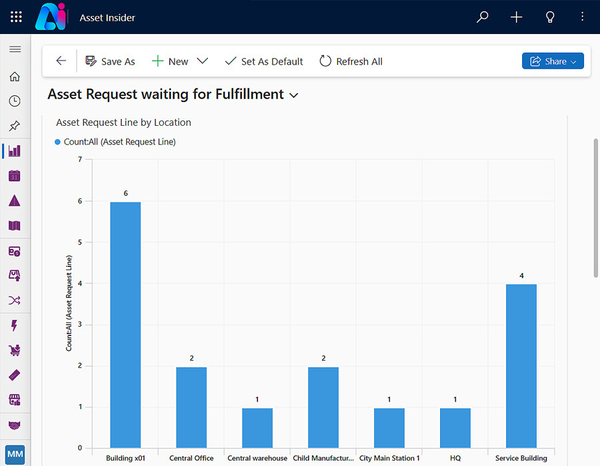Click the search magnifier icon

click(483, 17)
